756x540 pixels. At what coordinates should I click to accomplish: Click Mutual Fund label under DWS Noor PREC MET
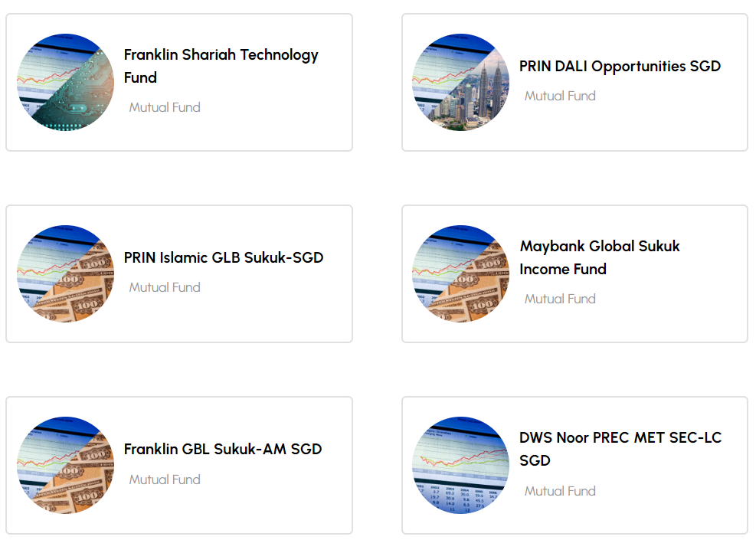[x=560, y=491]
